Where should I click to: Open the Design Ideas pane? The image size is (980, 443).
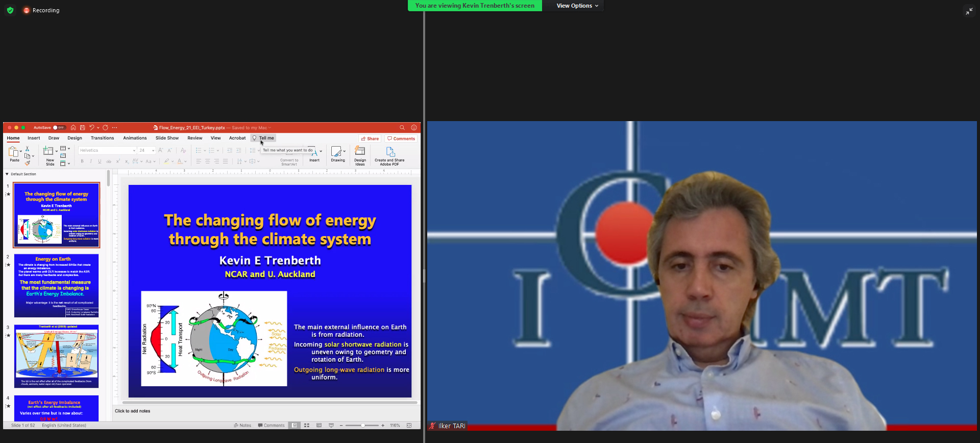tap(360, 155)
